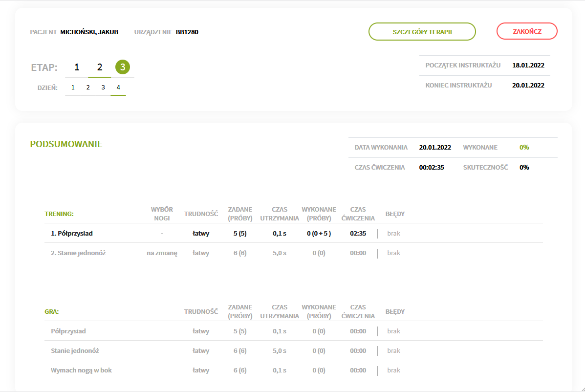Select Dzień 2 in day selector

click(88, 87)
